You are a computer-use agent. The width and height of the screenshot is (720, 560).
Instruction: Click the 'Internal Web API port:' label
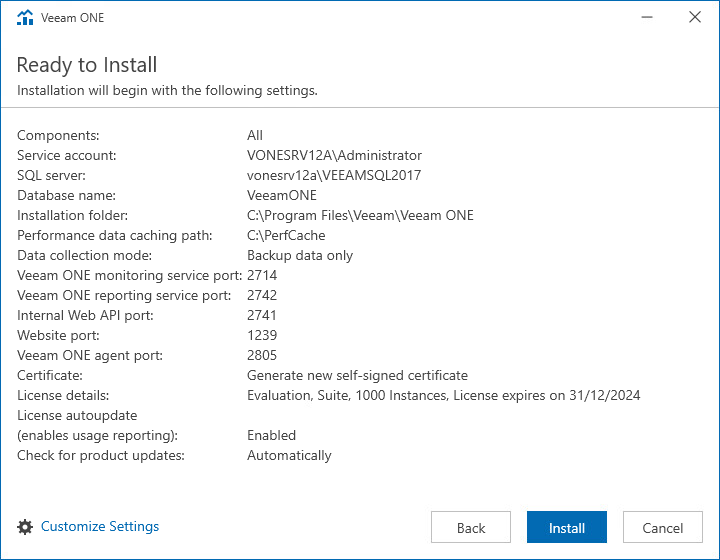click(85, 315)
